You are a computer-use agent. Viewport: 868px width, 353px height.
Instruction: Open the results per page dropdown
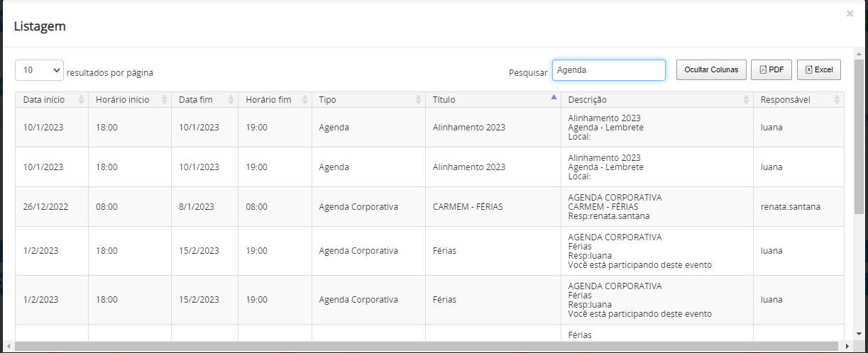[x=40, y=70]
